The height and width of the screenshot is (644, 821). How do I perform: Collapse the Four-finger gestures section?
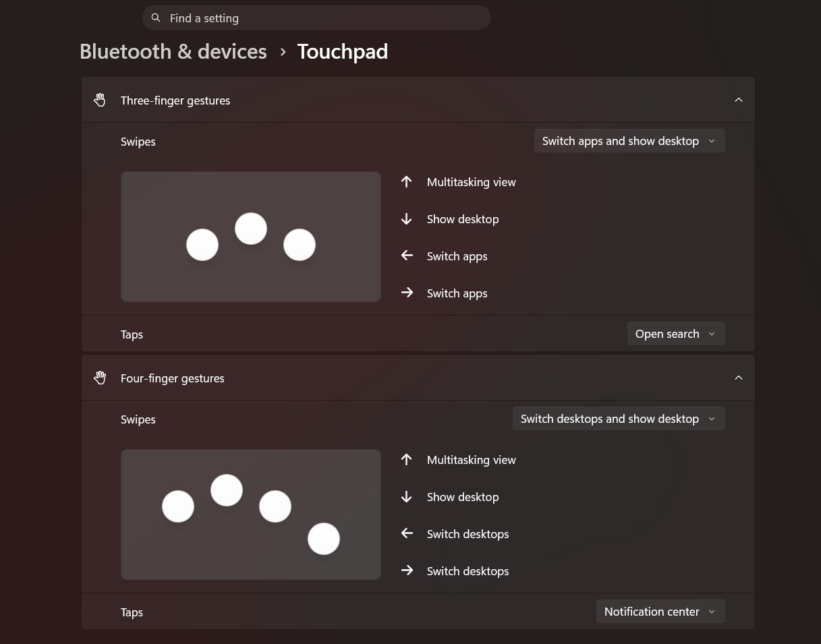738,378
